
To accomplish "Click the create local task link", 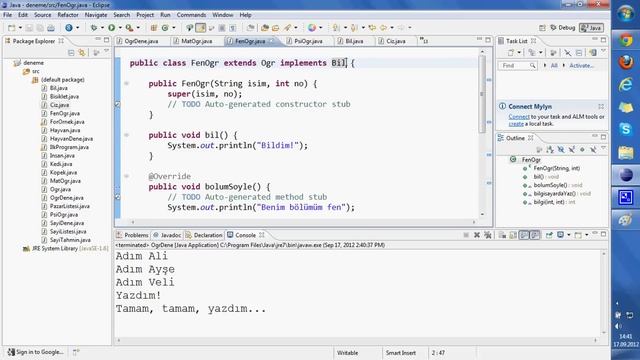I will tap(516, 124).
